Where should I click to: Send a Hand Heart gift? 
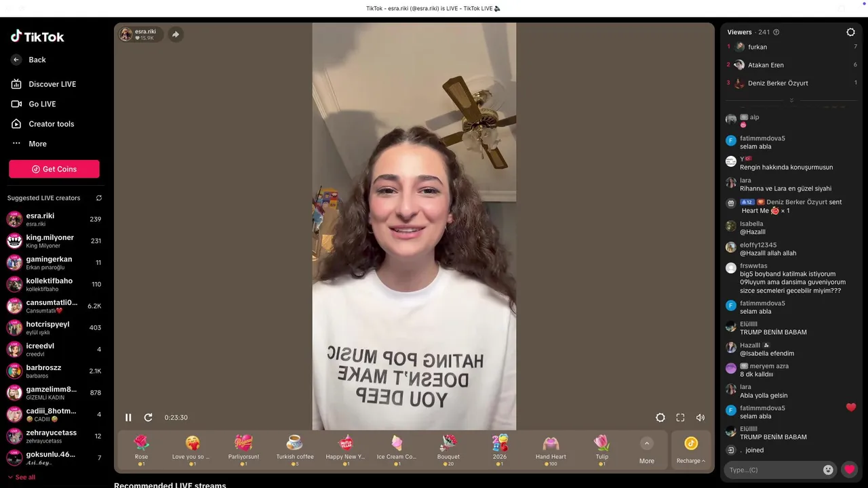[551, 450]
